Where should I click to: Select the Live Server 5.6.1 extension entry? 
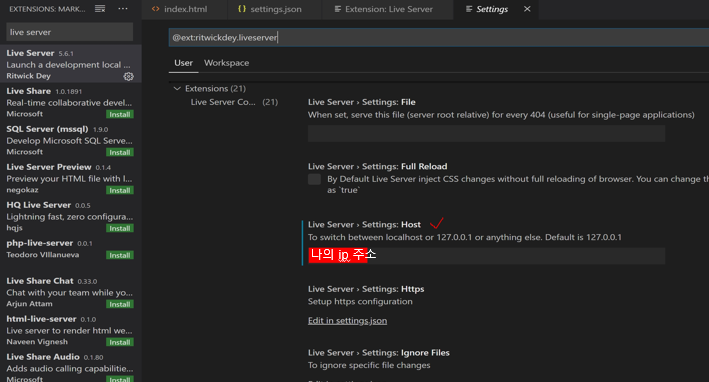pos(71,64)
